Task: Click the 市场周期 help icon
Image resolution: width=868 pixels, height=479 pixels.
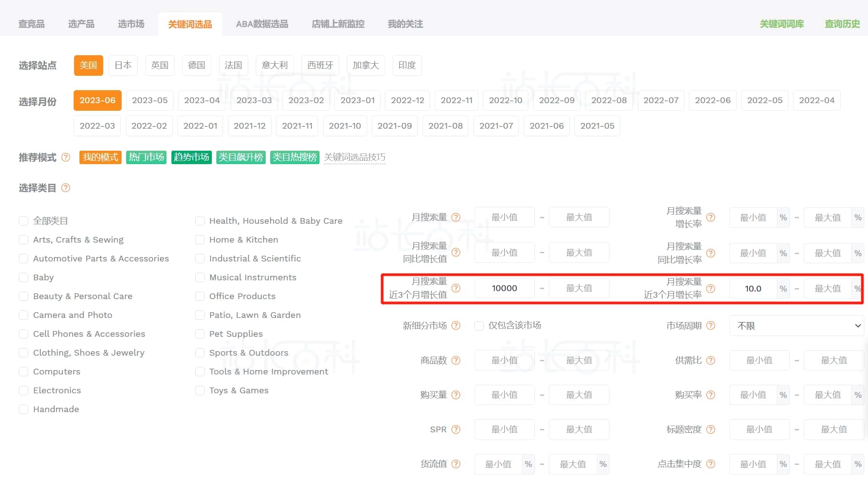Action: click(710, 326)
